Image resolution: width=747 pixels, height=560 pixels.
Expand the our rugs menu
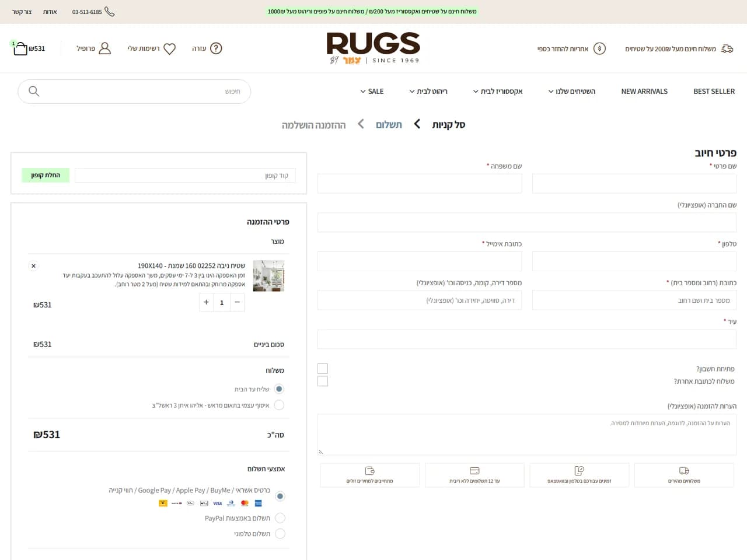tap(572, 92)
